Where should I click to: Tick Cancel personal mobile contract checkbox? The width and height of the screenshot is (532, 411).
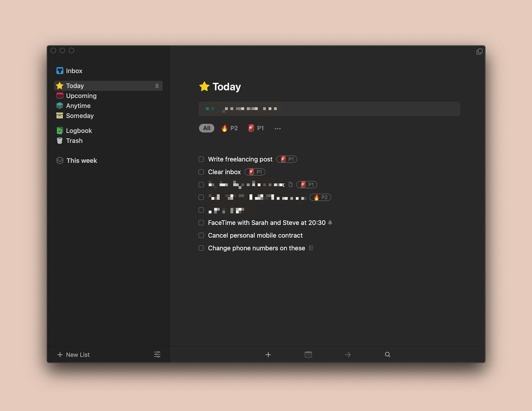[x=201, y=236]
